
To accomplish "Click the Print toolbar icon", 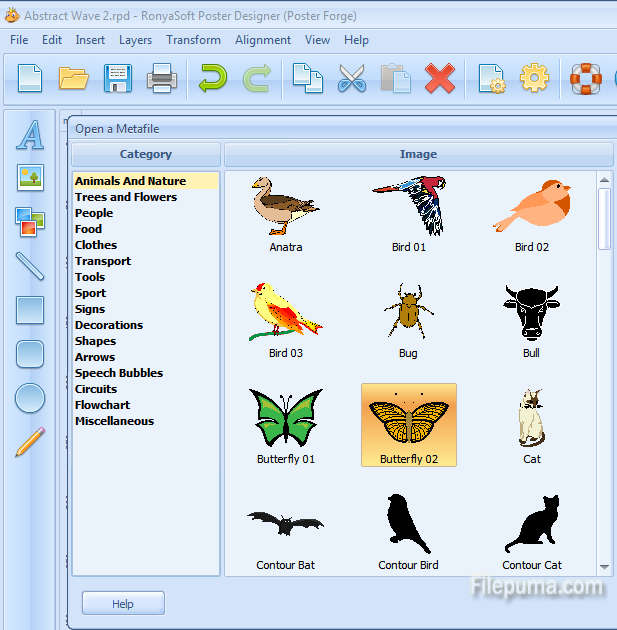I will (162, 78).
